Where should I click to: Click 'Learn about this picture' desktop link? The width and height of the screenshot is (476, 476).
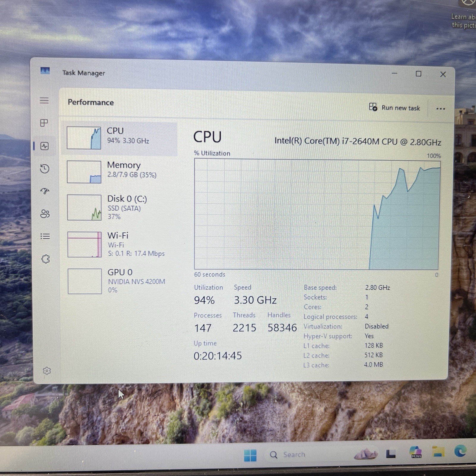[464, 21]
